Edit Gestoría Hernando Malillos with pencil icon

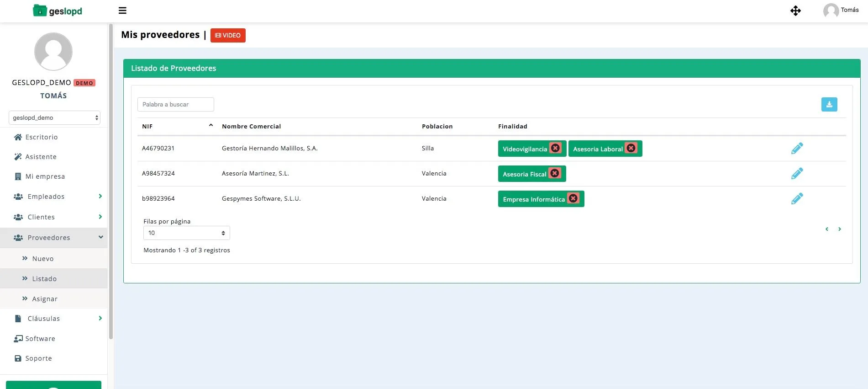click(x=797, y=148)
